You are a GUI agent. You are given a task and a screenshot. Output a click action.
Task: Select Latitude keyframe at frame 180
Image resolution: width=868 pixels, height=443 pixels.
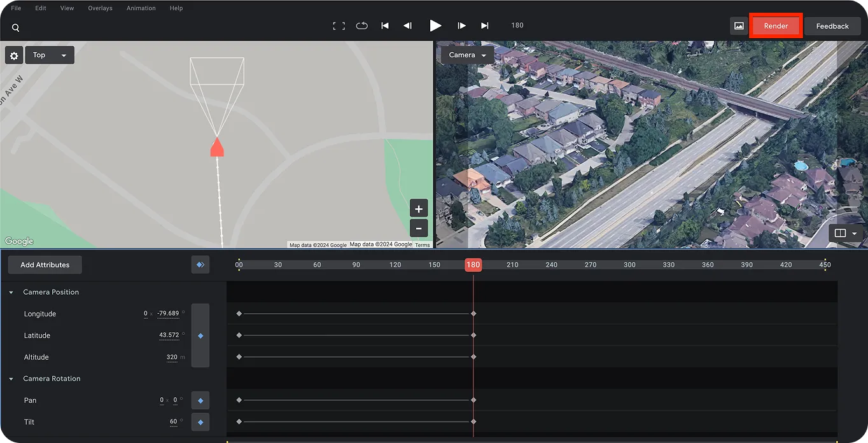point(473,335)
